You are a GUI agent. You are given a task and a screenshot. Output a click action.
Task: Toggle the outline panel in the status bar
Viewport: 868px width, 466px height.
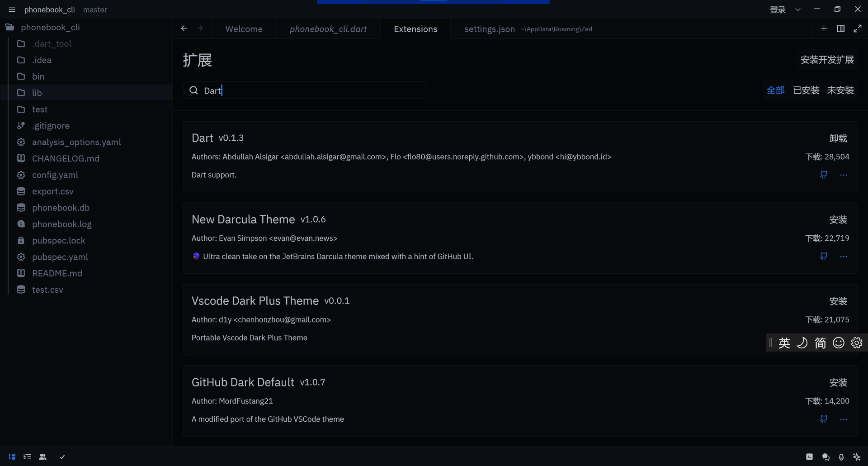point(28,457)
